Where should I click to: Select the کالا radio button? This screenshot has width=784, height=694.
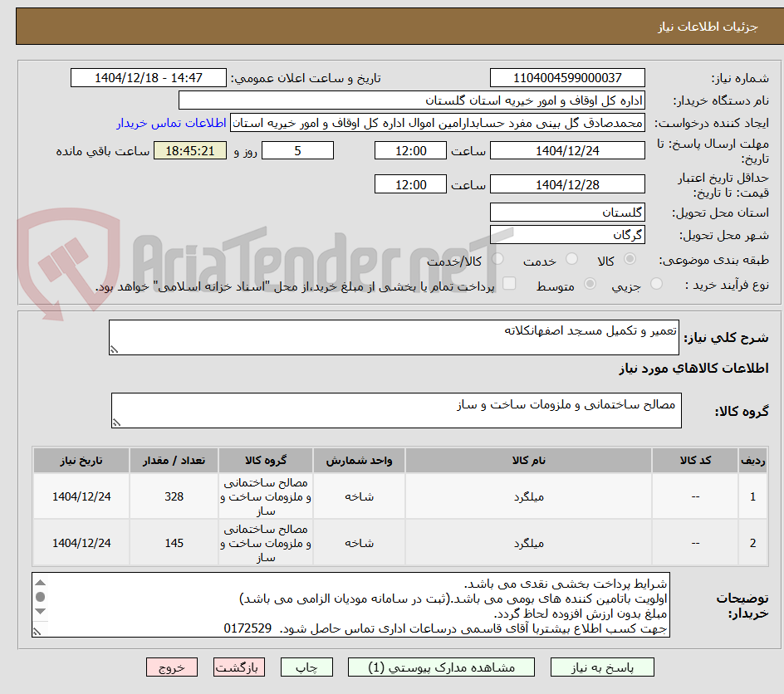(630, 259)
